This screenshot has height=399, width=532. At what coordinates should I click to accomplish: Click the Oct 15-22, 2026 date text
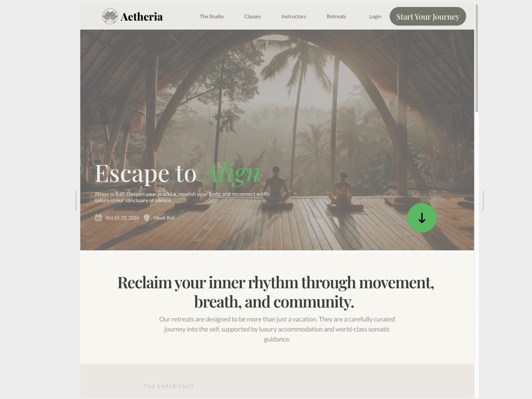point(122,218)
